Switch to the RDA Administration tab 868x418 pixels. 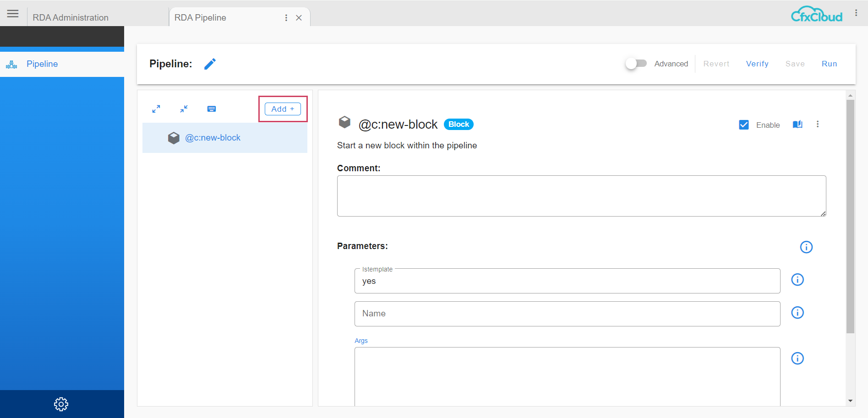tap(70, 17)
